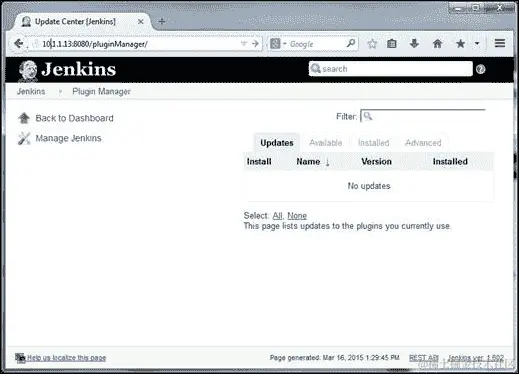Sort by Version column header
This screenshot has width=519, height=374.
pyautogui.click(x=376, y=161)
